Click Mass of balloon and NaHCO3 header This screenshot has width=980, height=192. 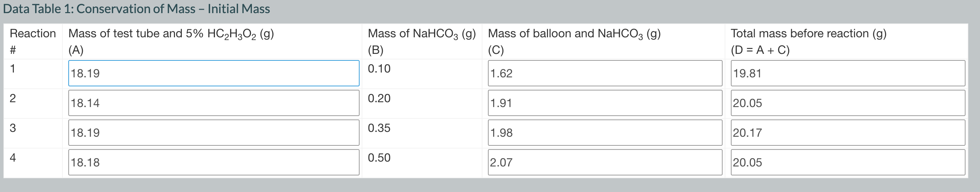pyautogui.click(x=574, y=41)
